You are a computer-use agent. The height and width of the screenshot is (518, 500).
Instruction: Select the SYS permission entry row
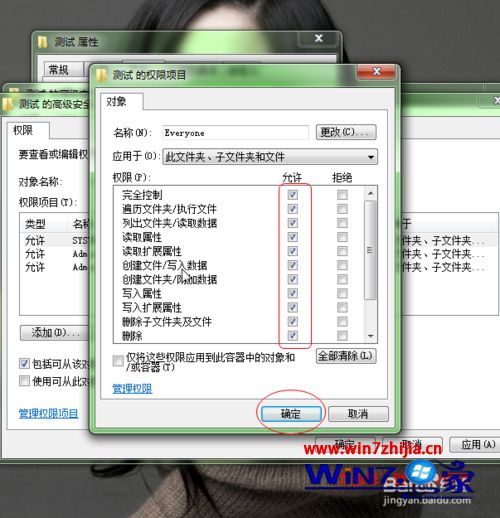point(55,240)
